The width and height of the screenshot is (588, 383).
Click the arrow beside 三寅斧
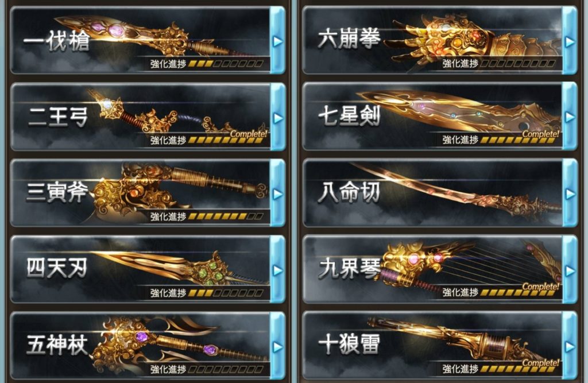(x=278, y=194)
